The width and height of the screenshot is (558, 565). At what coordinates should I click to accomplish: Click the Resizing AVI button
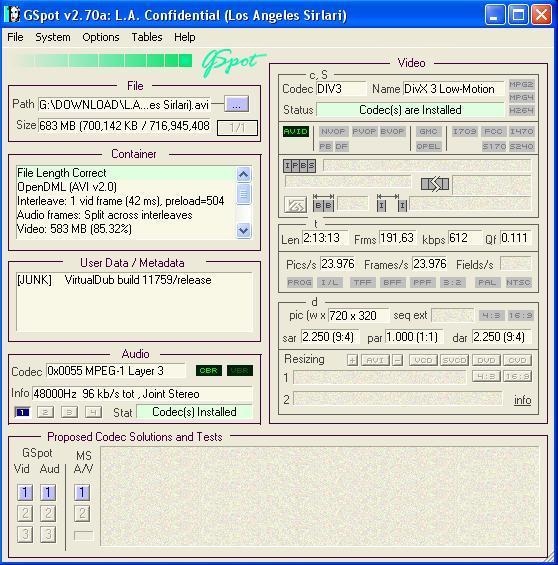click(x=375, y=360)
